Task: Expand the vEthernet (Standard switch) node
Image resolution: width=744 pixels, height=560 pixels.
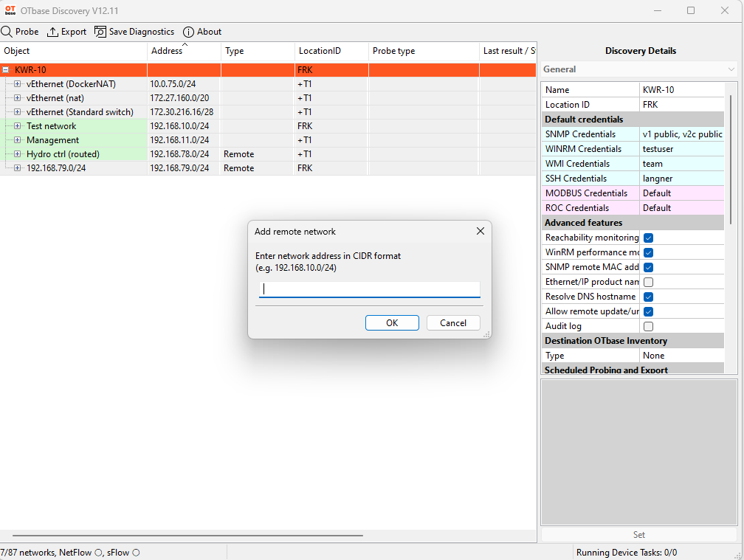Action: tap(18, 112)
